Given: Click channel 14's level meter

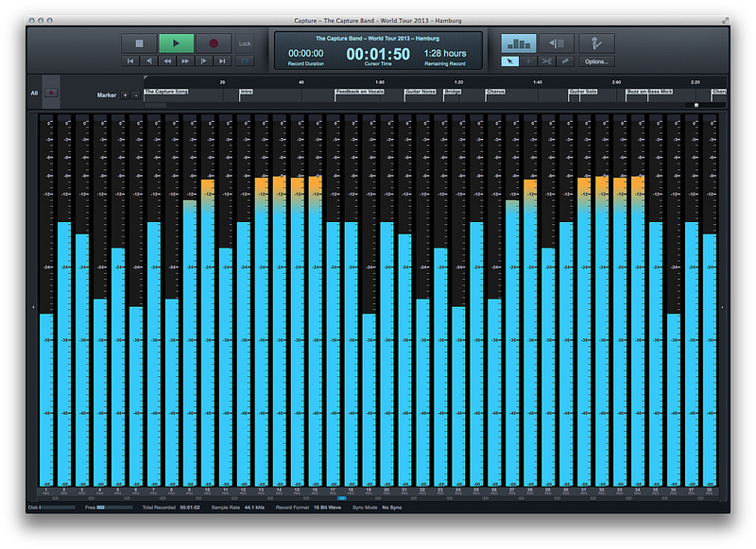Looking at the screenshot, I should tap(279, 300).
